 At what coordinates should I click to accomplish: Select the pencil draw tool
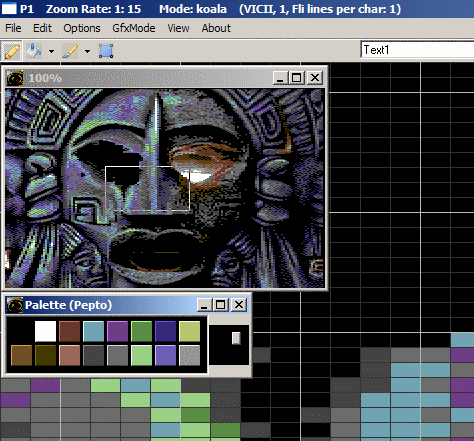pyautogui.click(x=12, y=51)
